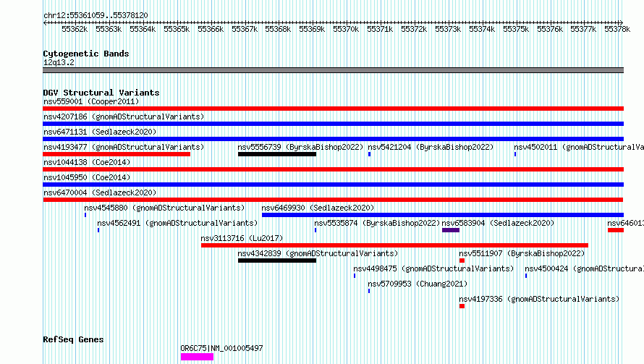Open variant nsv4197336 label

(x=539, y=299)
